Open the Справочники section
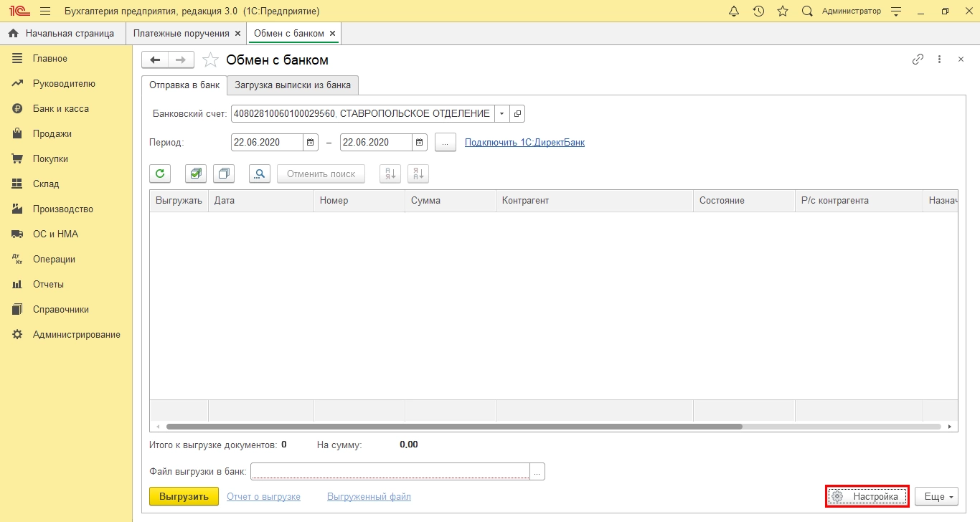 (61, 310)
